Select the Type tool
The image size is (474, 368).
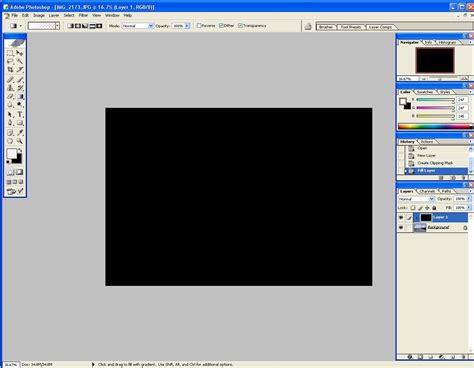pyautogui.click(x=20, y=115)
